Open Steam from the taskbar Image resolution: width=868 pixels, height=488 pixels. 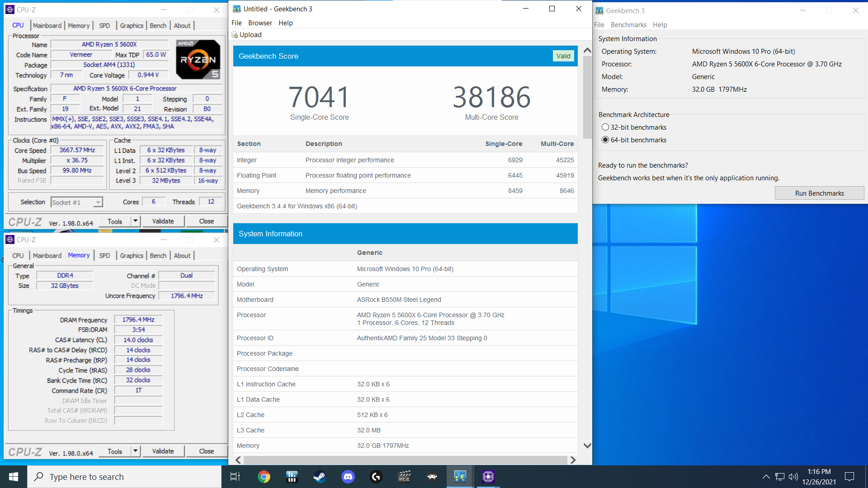[320, 477]
